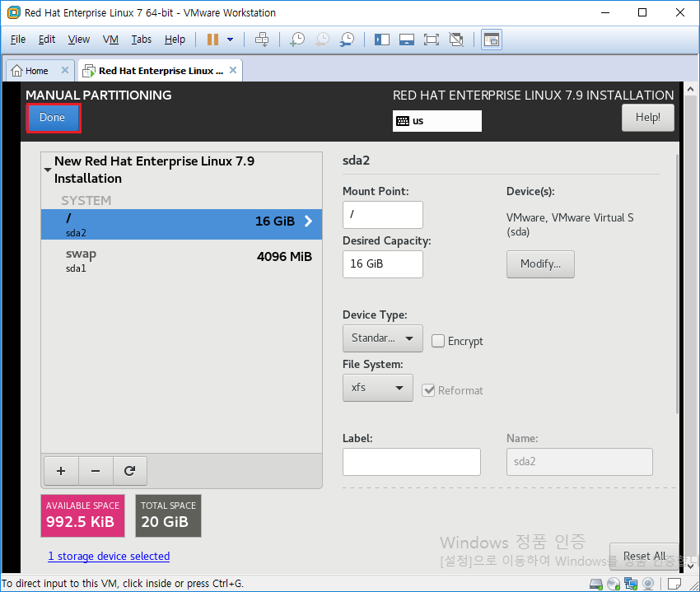Open the File System xfs dropdown
This screenshot has height=592, width=700.
pos(378,388)
